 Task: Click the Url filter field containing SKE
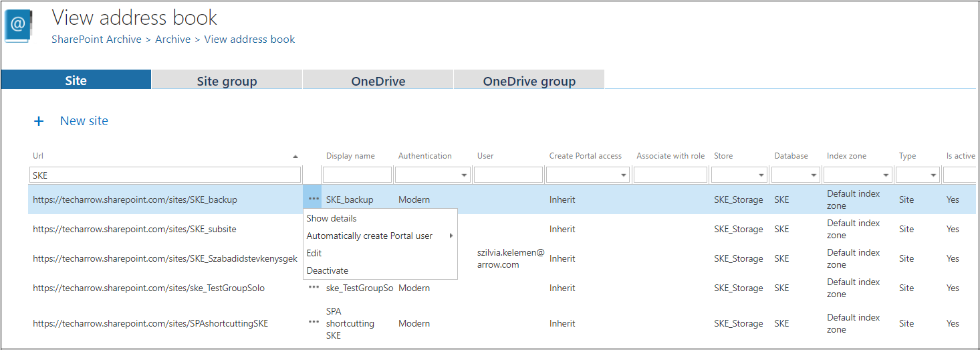click(164, 175)
